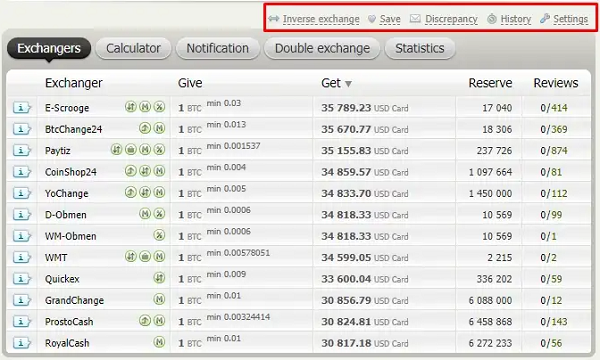Open the Discrepancy link
Screen dimensions: 600x360
(451, 19)
